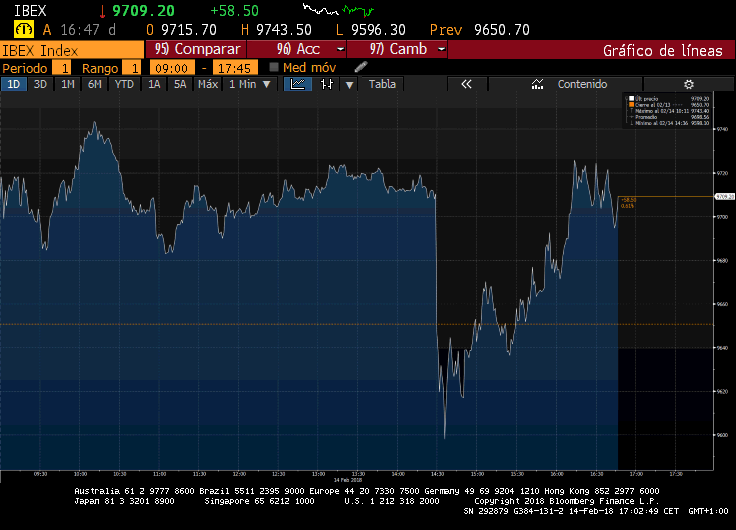The image size is (736, 530).
Task: Open the settings gear icon
Action: tap(689, 84)
